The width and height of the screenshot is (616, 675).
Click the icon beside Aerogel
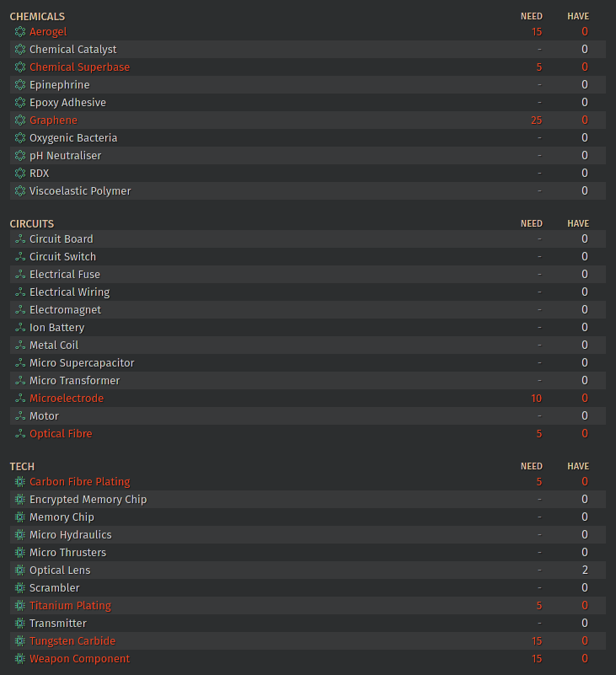[x=20, y=32]
